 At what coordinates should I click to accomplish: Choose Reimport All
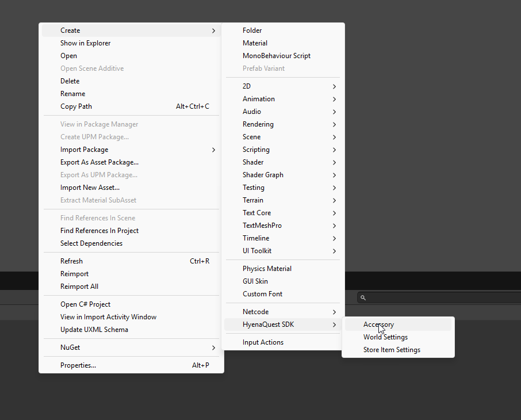(131, 287)
